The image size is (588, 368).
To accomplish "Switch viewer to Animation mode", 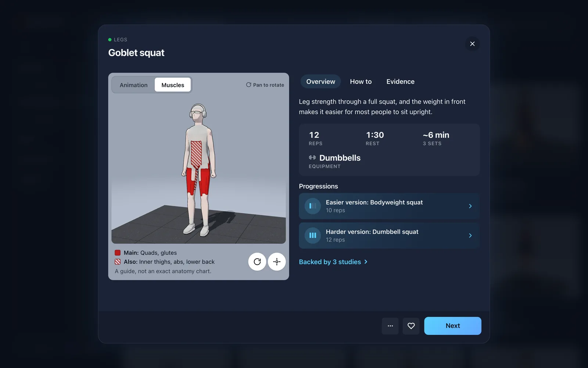I will tap(133, 85).
